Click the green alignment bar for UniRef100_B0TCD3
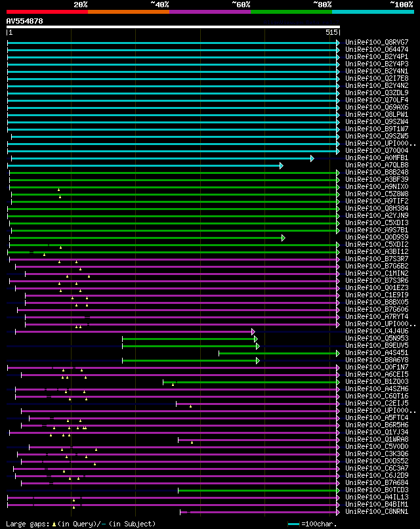The width and height of the screenshot is (420, 529). point(259,490)
